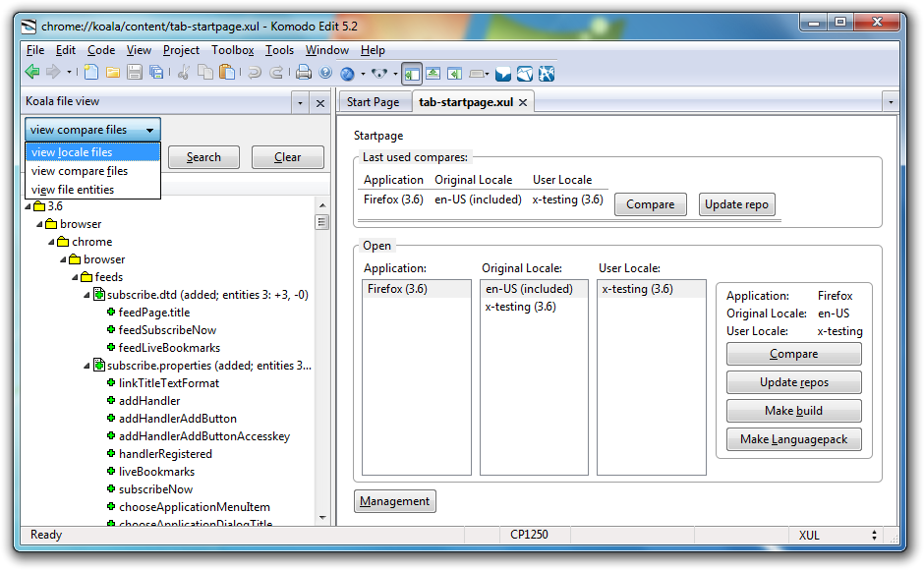This screenshot has width=924, height=571.
Task: Click the Undo arrow icon
Action: coord(255,73)
